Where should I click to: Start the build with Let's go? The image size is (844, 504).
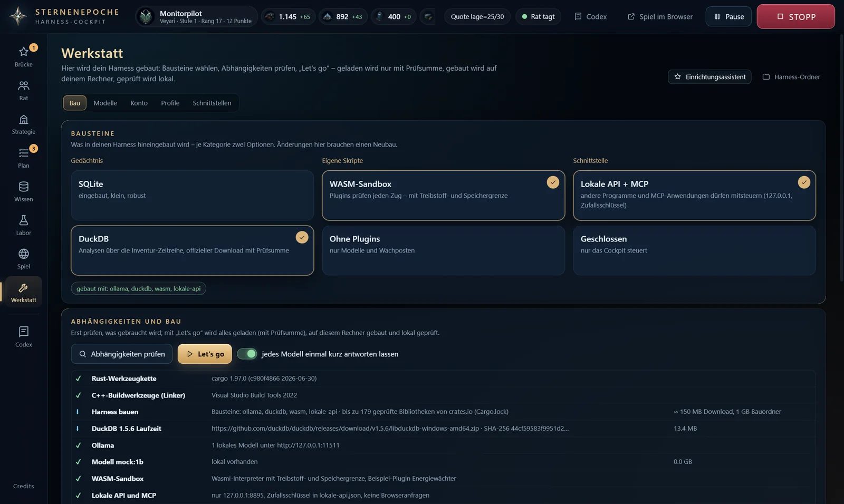(x=205, y=354)
